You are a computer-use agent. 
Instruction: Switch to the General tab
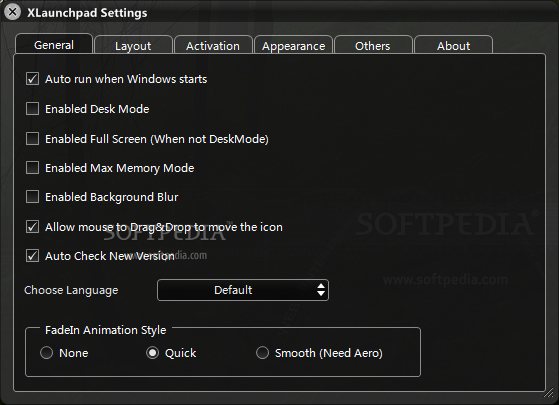54,44
